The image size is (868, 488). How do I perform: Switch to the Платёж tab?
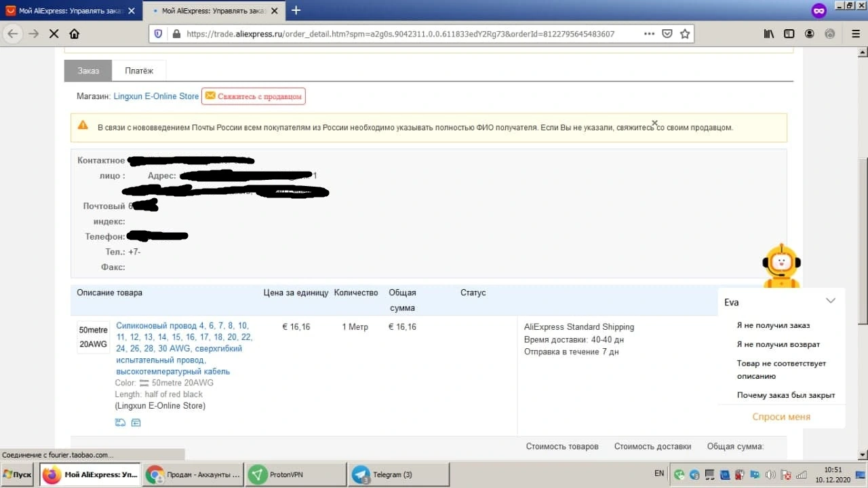139,71
